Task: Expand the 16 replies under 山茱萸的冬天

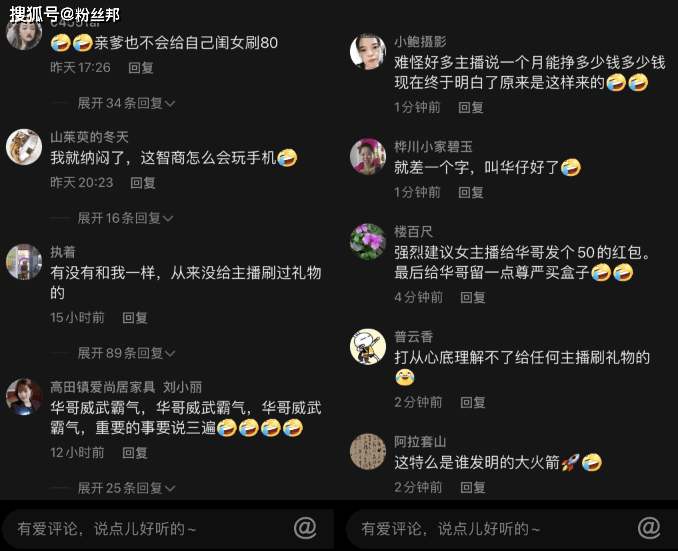Action: 125,218
